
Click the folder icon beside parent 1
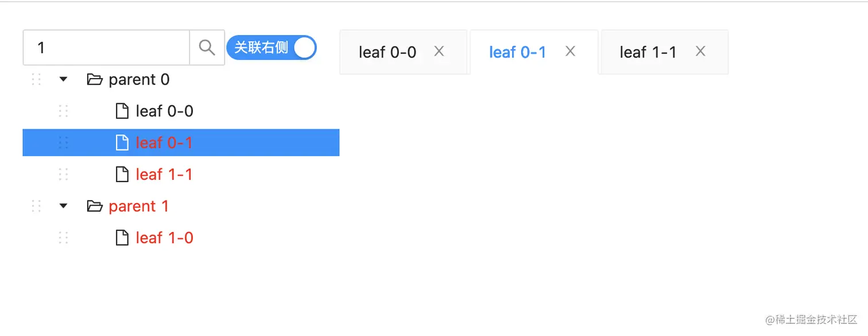pos(94,206)
